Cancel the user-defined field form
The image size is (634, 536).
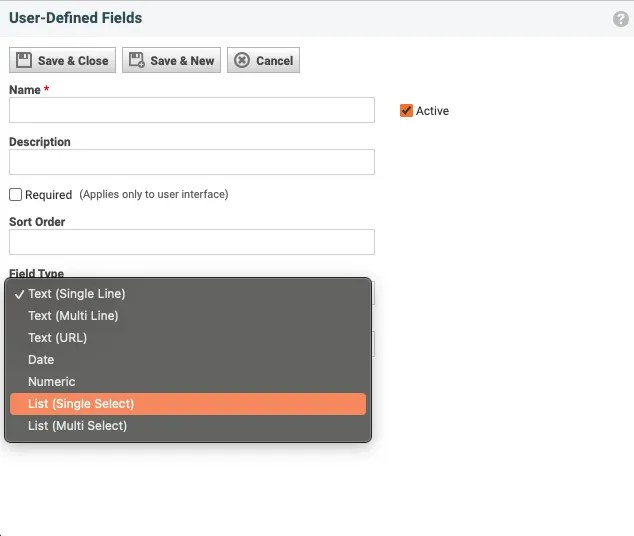(263, 60)
